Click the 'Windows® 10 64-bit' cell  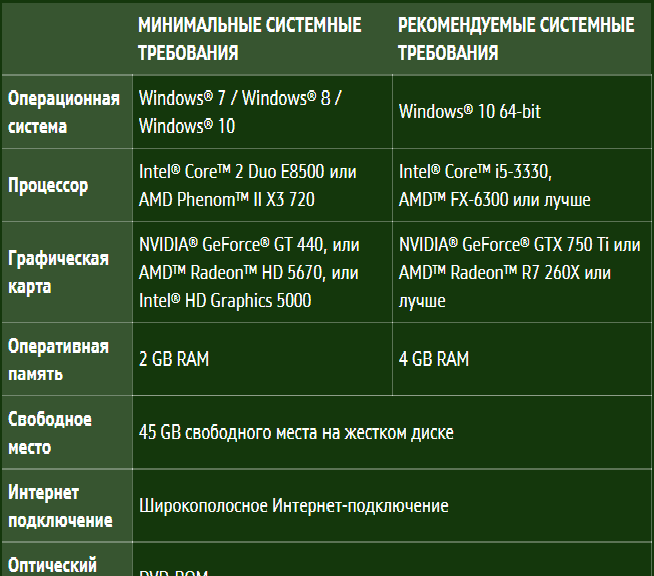click(x=522, y=112)
